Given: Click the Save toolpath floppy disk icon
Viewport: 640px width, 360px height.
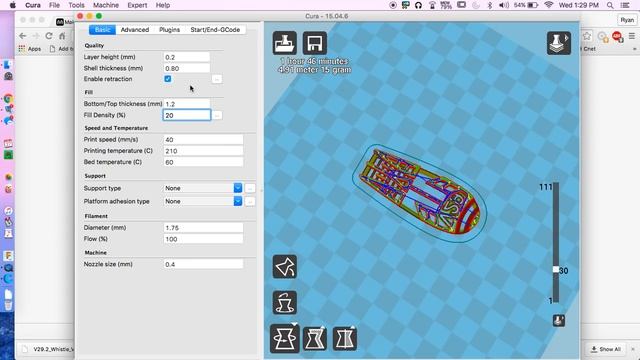Looking at the screenshot, I should tap(315, 43).
